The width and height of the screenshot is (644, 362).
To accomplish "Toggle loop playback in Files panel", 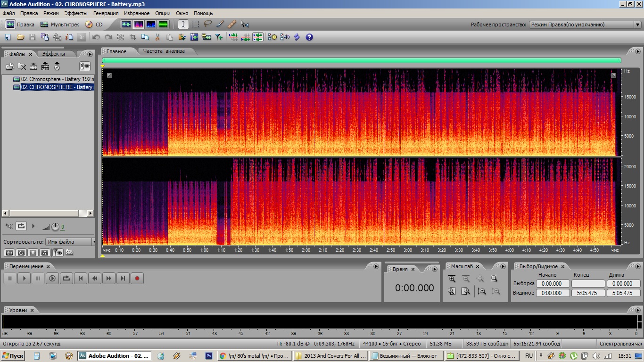I will pos(21,226).
